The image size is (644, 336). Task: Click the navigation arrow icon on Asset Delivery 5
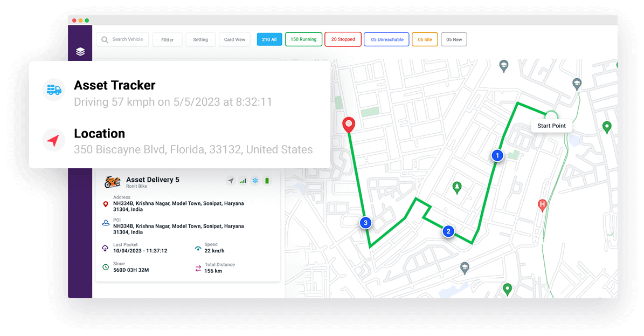pyautogui.click(x=231, y=181)
